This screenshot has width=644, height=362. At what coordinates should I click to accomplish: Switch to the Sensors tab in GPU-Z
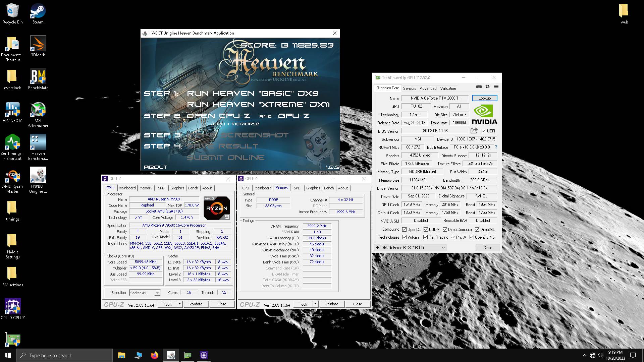tap(409, 88)
